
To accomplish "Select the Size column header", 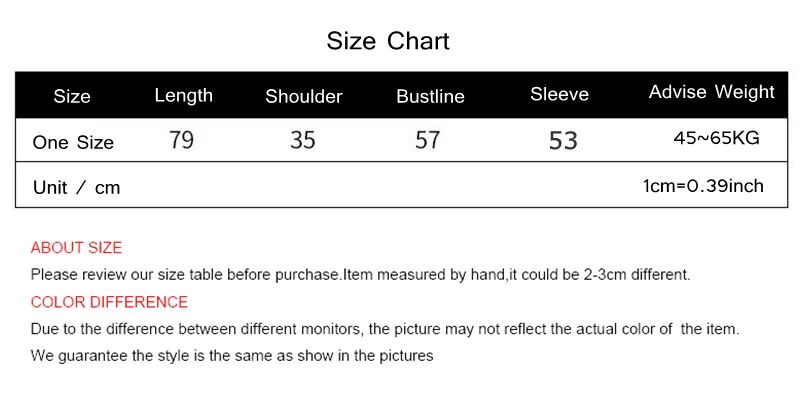I will (x=72, y=96).
